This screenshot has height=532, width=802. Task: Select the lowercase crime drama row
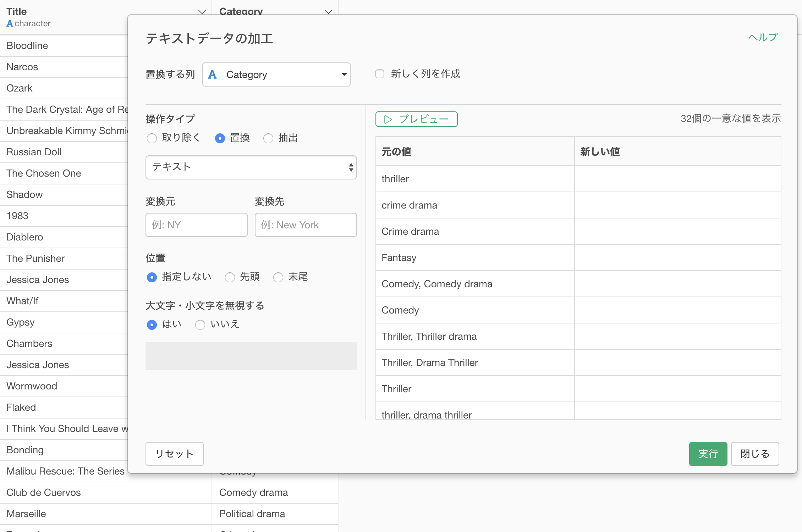click(578, 205)
